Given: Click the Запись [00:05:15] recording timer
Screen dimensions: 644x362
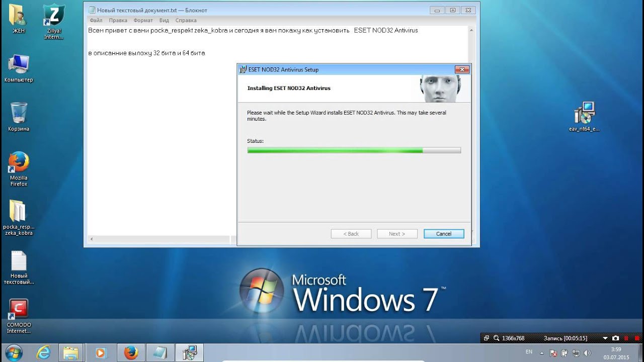Looking at the screenshot, I should (566, 338).
